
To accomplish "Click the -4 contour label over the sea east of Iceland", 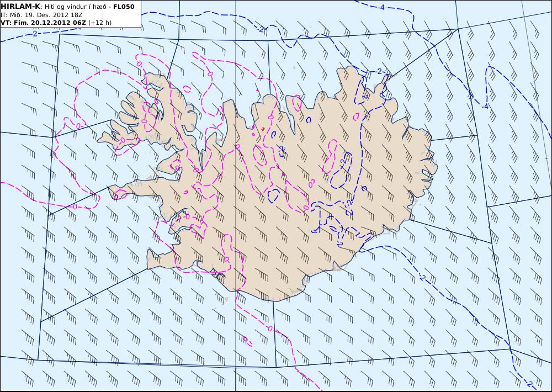I will point(485,107).
